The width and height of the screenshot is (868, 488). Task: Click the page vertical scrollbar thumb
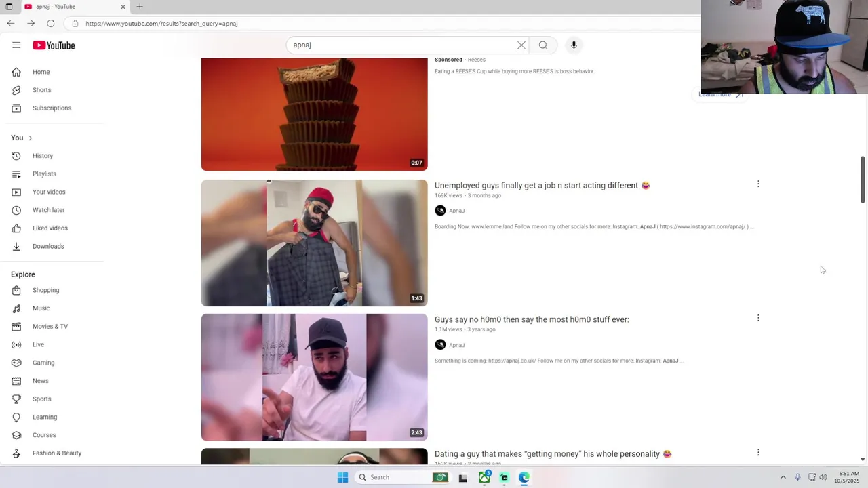click(x=863, y=180)
